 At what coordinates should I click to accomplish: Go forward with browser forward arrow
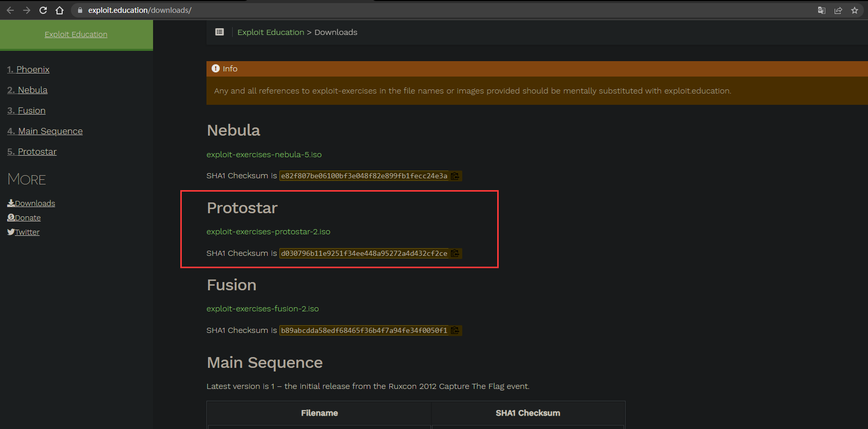(x=27, y=10)
